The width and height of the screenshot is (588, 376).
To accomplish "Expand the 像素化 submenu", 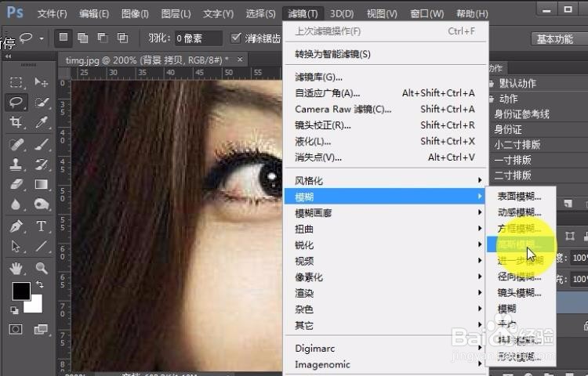I will [385, 277].
